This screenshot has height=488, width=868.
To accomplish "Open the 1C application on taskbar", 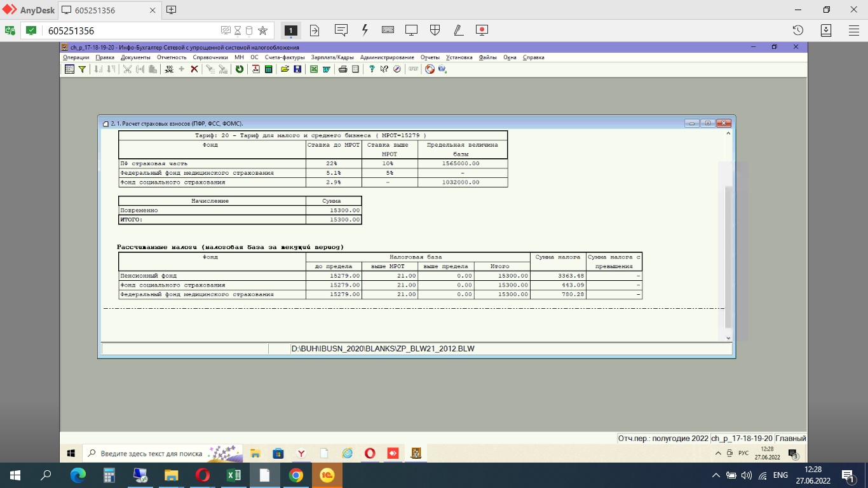I will click(327, 475).
